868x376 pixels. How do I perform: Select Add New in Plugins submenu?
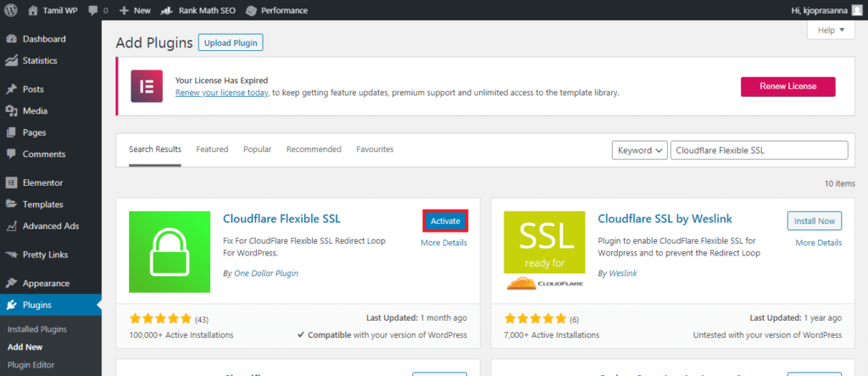tap(25, 347)
